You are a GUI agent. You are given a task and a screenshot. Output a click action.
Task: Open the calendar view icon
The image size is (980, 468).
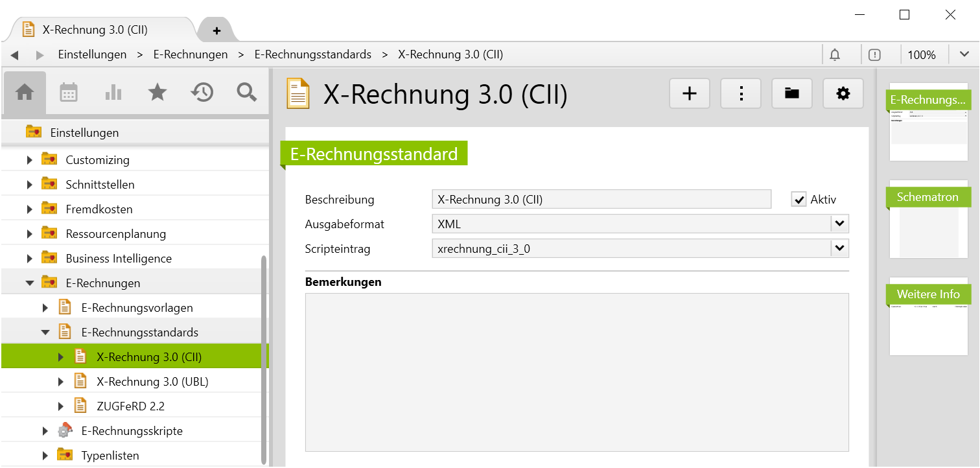(x=69, y=93)
